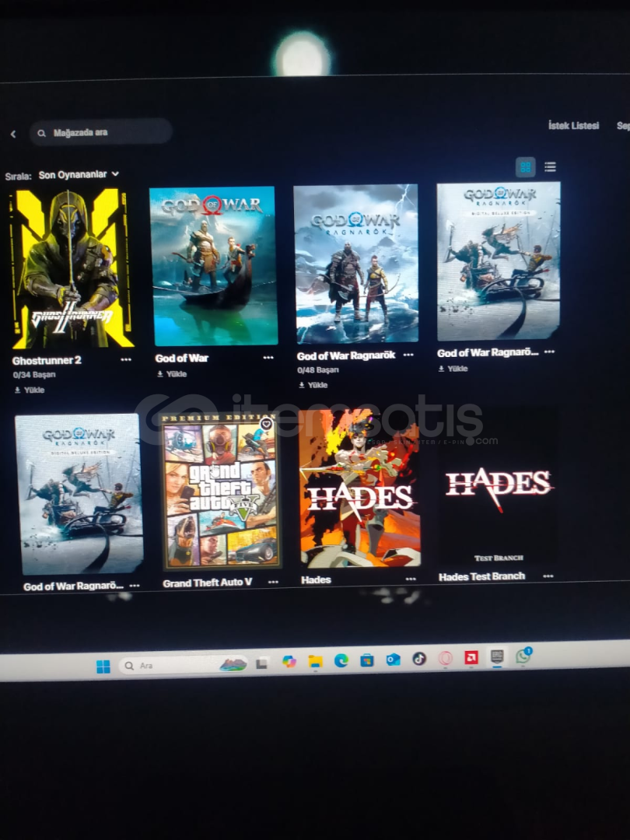Open WhatsApp from the taskbar
Screen dimensions: 630x840
click(523, 655)
